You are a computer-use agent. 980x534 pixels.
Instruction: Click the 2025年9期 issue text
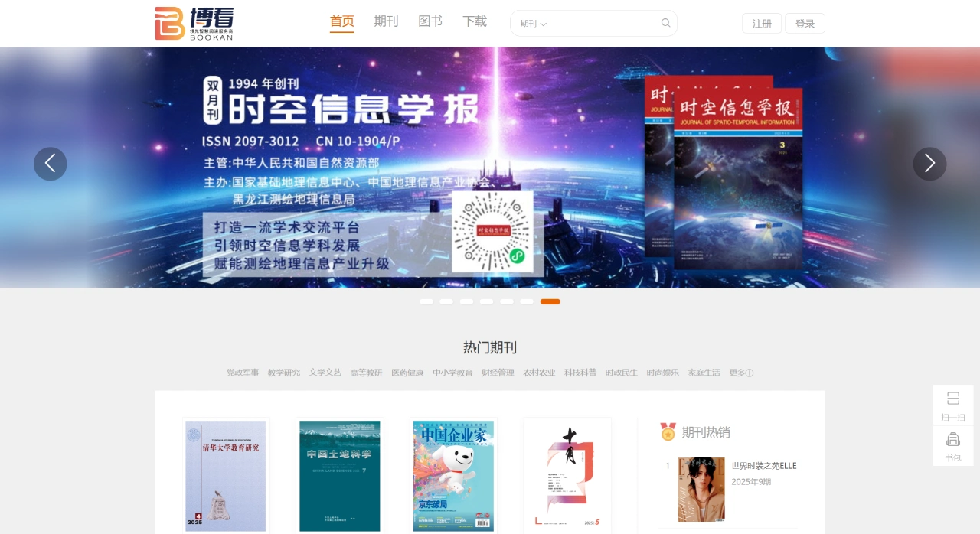tap(751, 482)
